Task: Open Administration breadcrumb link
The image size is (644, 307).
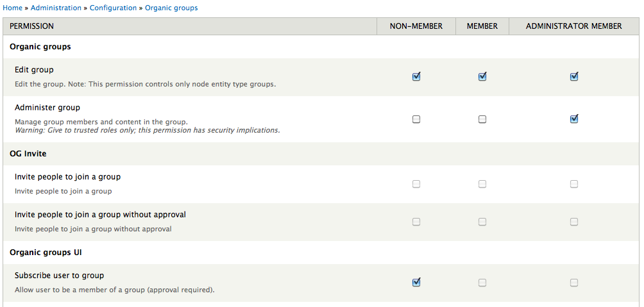Action: 56,8
